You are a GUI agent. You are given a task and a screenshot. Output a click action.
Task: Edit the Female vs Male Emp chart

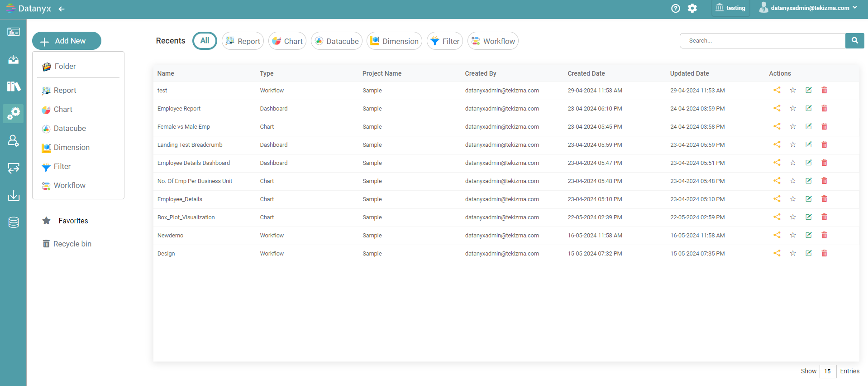pos(808,126)
